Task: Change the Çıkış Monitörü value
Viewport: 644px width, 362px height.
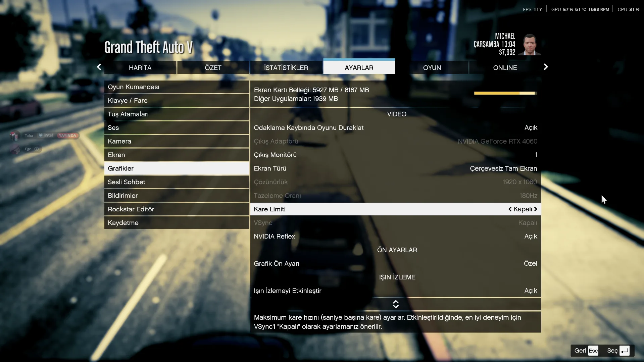Action: [x=396, y=155]
